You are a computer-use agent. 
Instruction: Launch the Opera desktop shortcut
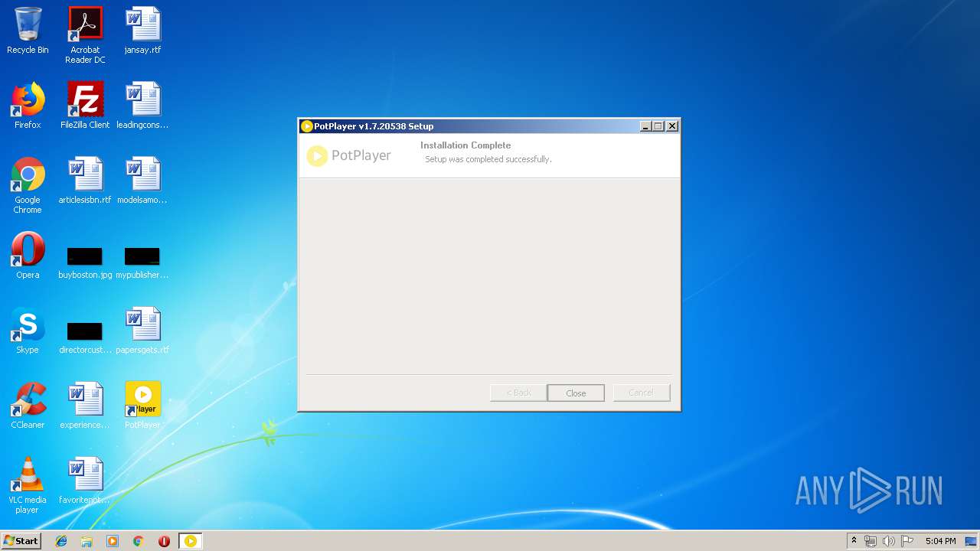pos(28,256)
